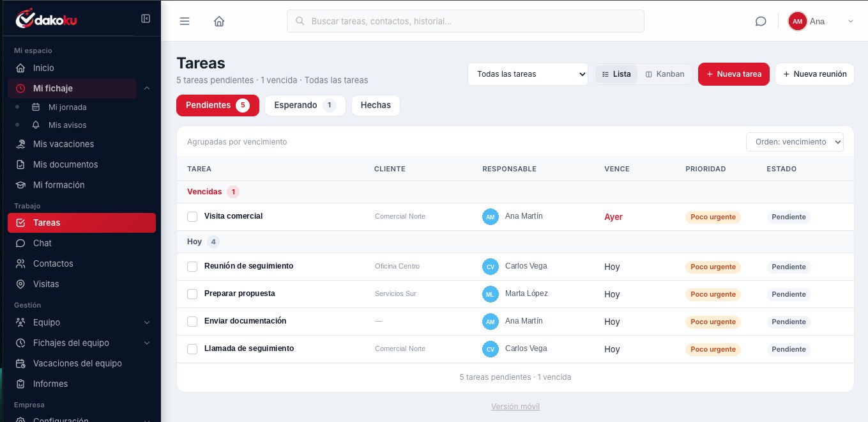This screenshot has width=868, height=422.
Task: Go to the home icon in top bar
Action: 219,21
